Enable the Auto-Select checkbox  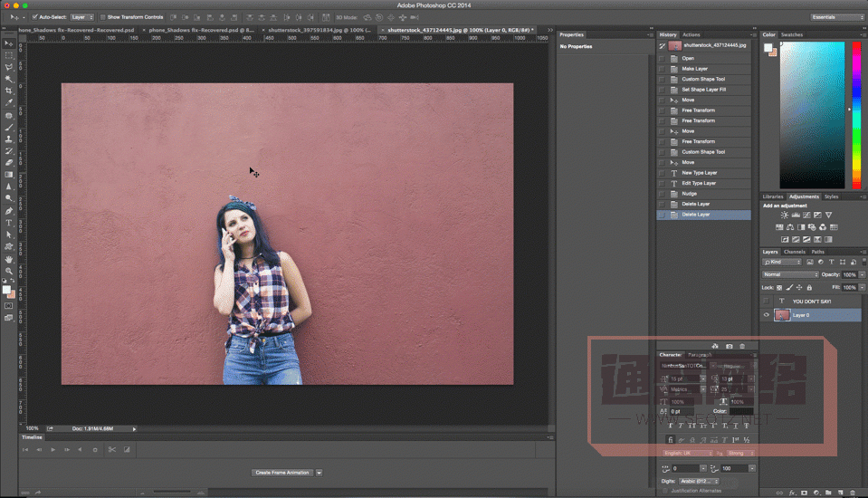click(x=34, y=16)
